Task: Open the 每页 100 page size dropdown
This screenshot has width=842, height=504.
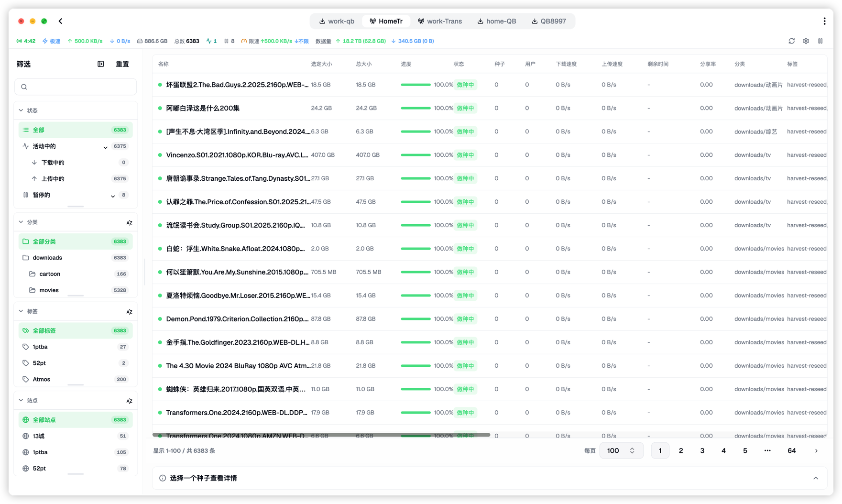Action: 621,451
